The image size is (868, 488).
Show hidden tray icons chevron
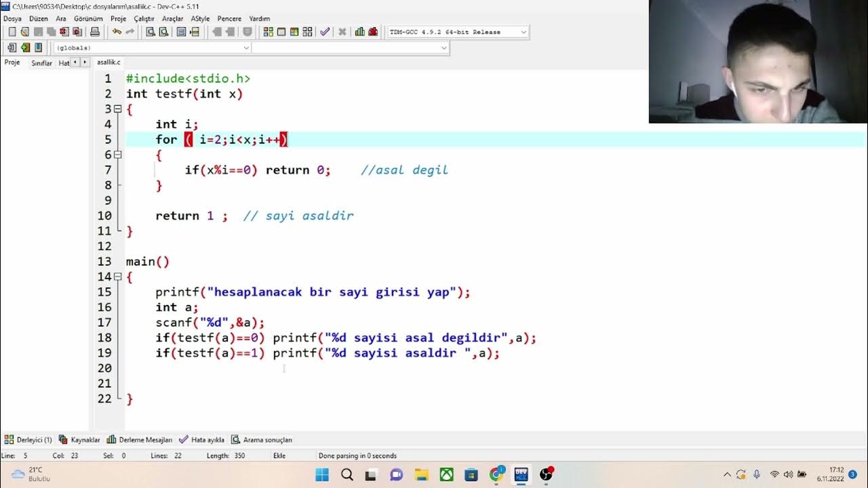(727, 474)
